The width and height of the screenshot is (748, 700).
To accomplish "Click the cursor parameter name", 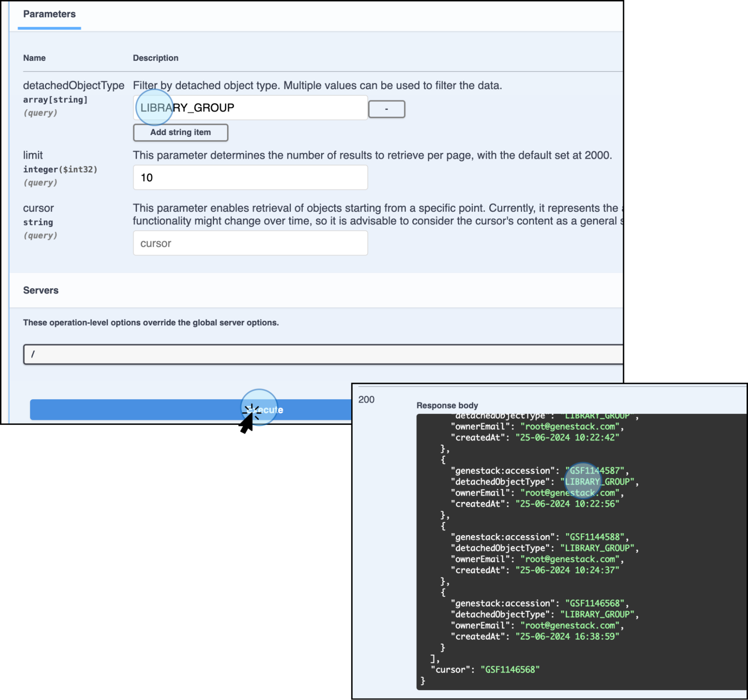I will [x=39, y=208].
